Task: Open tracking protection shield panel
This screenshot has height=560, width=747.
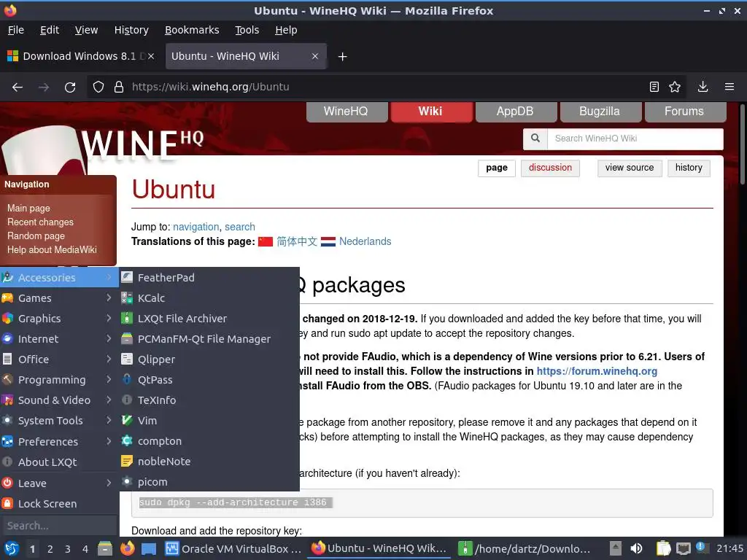Action: pyautogui.click(x=98, y=87)
